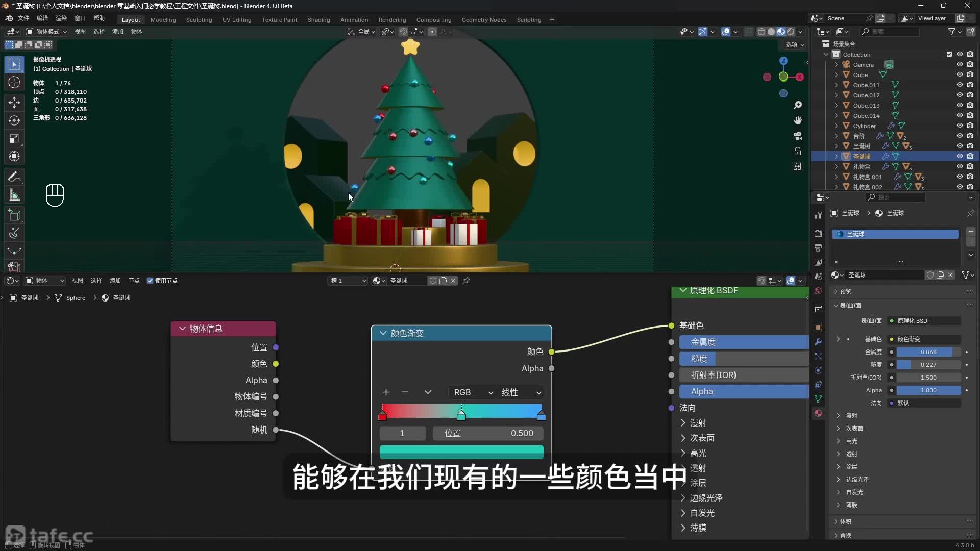Disable Camera render visibility in the outliner

pos(970,64)
